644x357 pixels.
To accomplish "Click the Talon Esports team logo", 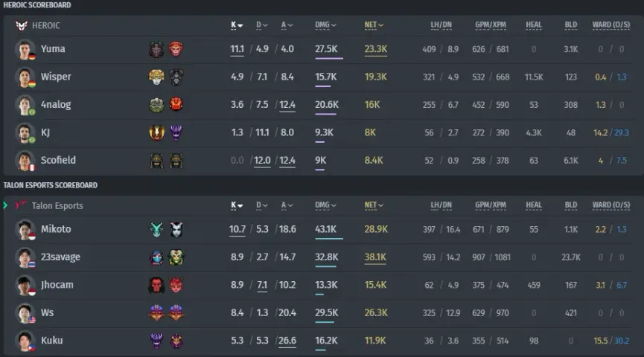I will tap(22, 205).
